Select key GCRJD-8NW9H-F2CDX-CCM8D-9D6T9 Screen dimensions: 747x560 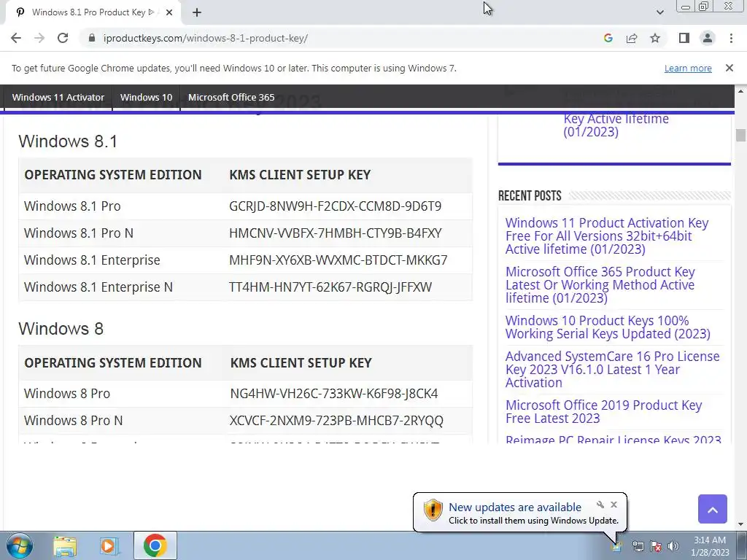tap(335, 206)
